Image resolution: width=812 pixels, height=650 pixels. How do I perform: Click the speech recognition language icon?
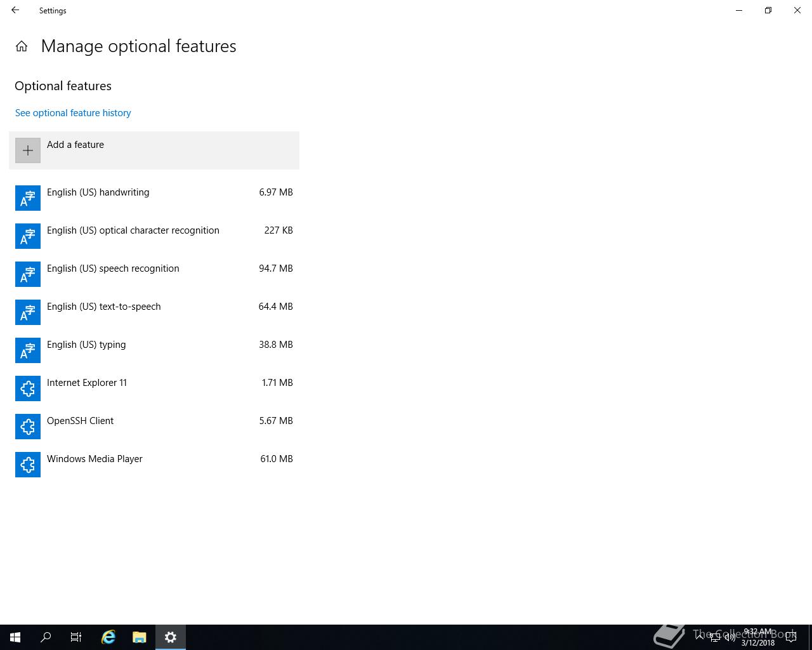[28, 274]
